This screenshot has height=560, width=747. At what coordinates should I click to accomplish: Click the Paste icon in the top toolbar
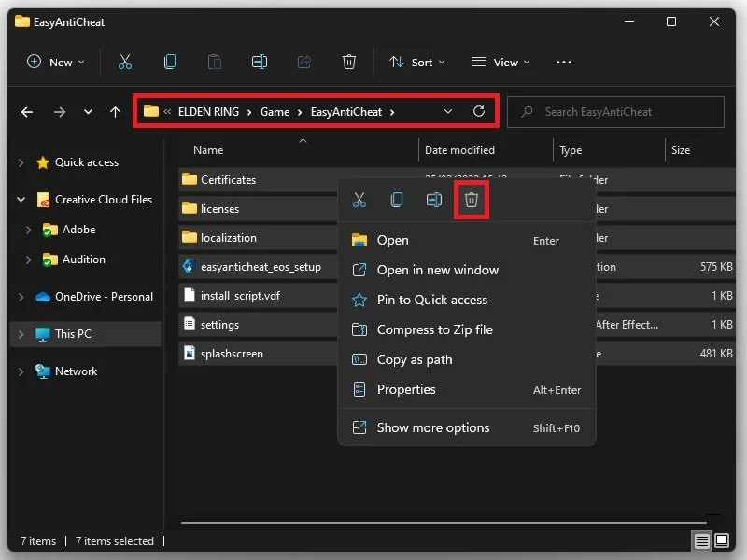pos(215,62)
